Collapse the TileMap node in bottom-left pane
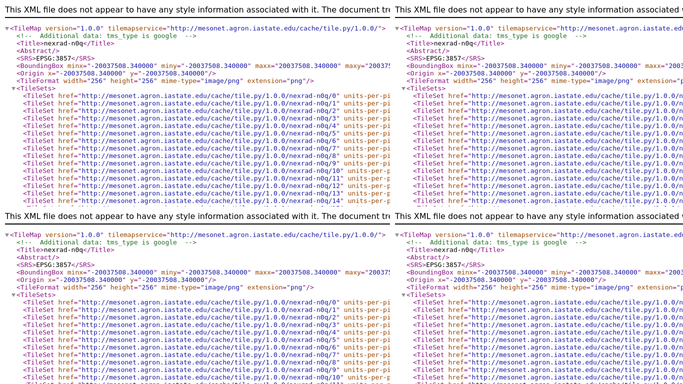Screen dimensions: 683x384 7,235
